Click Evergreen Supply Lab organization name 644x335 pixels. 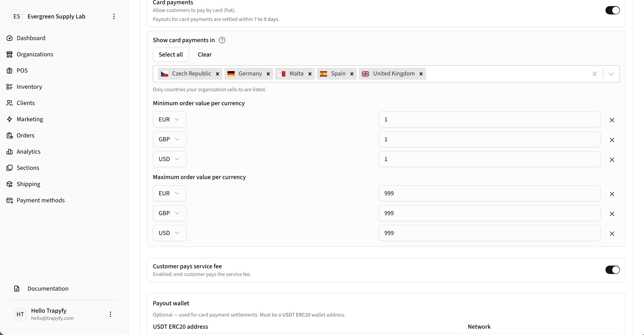point(56,16)
